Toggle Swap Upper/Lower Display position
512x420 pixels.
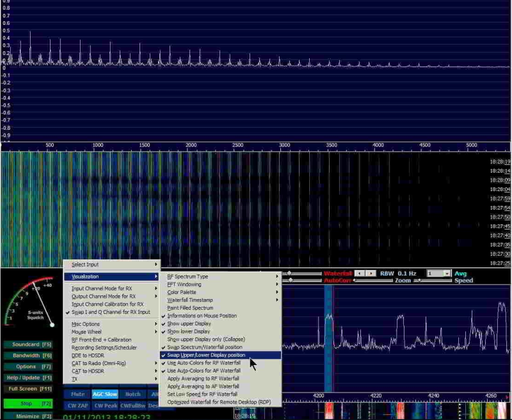pos(206,355)
